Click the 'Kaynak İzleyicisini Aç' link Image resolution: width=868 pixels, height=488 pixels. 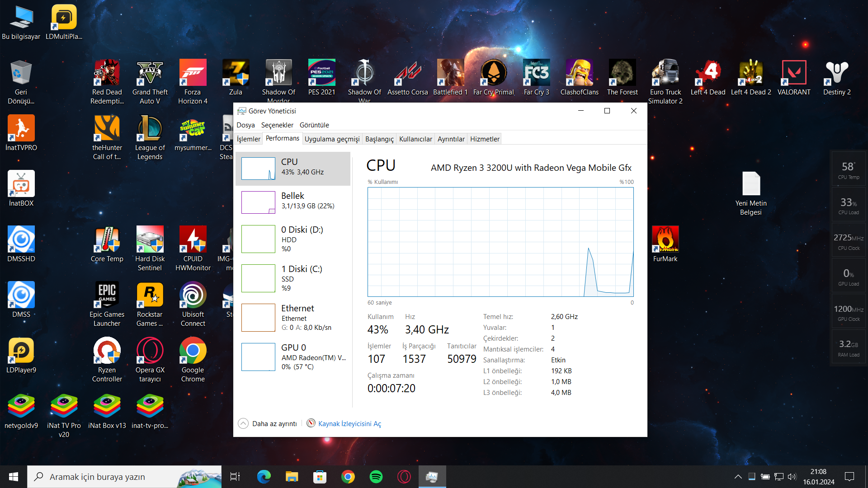(349, 424)
